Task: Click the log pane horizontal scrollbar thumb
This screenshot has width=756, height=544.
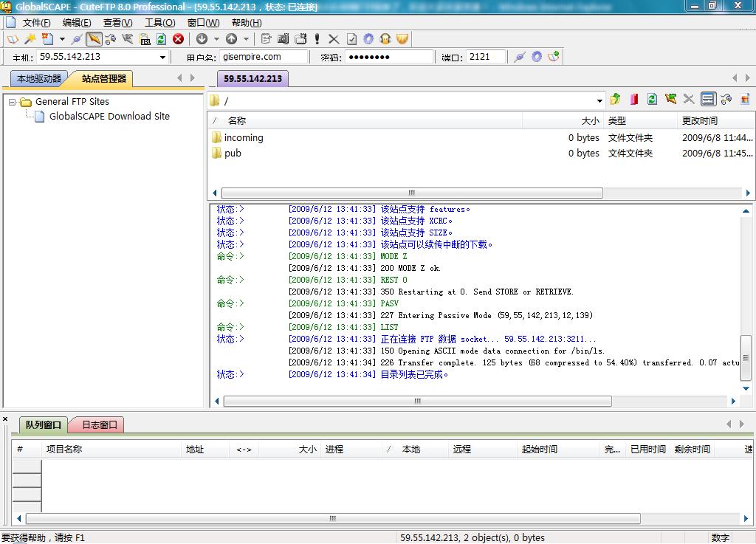Action: coord(418,401)
